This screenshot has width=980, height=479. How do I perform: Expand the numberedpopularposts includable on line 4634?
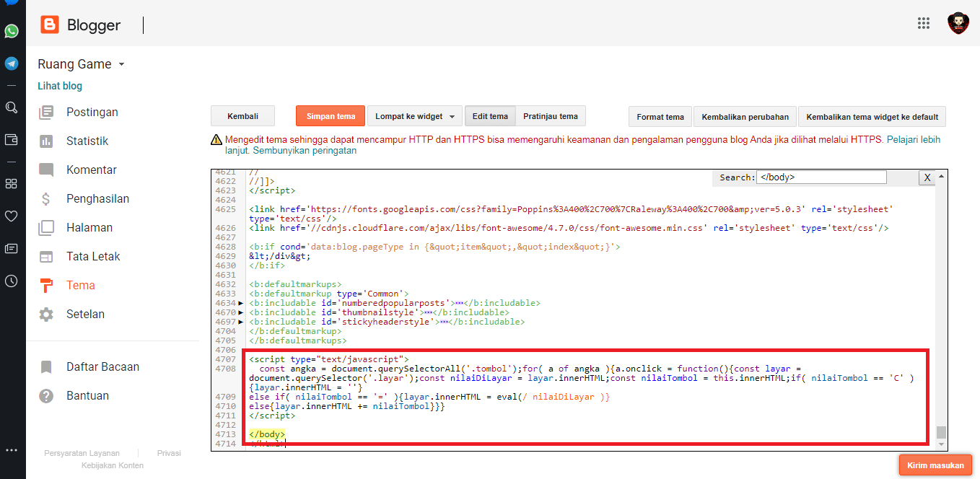pos(240,302)
